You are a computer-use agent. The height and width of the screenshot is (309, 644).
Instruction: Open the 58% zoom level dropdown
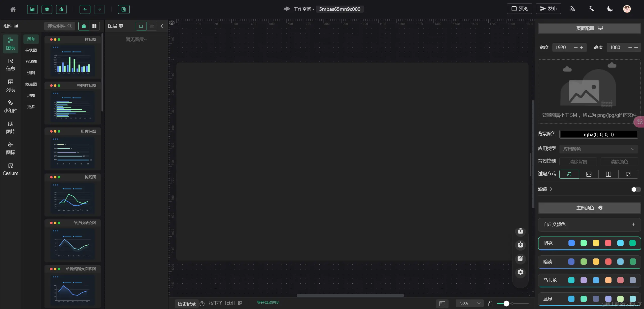[x=469, y=303]
